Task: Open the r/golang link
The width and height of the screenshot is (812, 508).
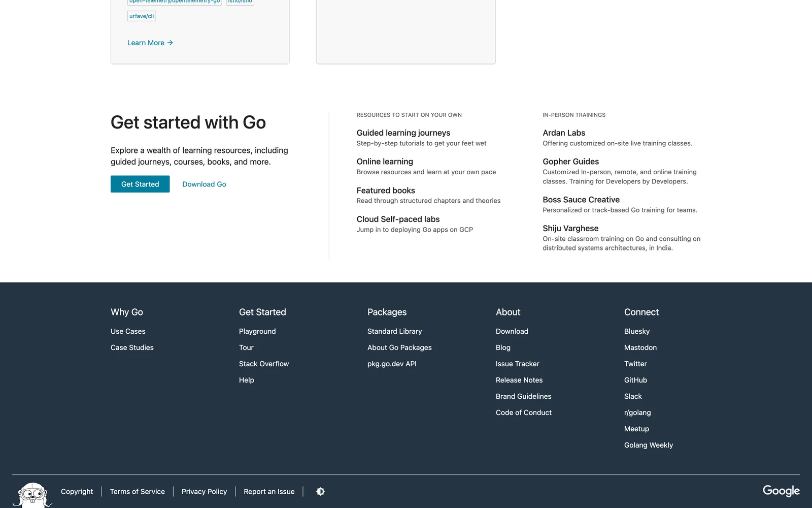Action: (x=637, y=412)
